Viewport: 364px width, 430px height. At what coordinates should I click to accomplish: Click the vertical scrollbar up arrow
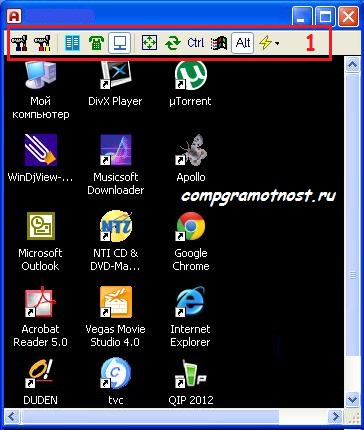point(352,65)
